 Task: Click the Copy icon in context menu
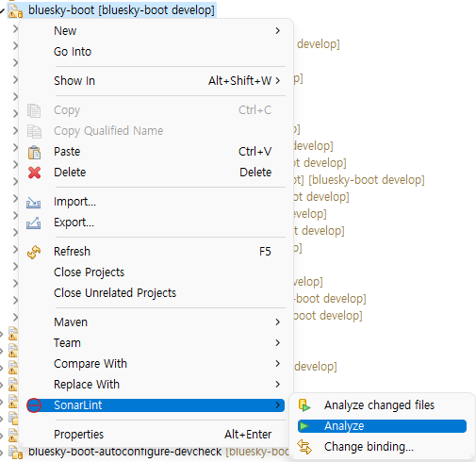pos(34,110)
